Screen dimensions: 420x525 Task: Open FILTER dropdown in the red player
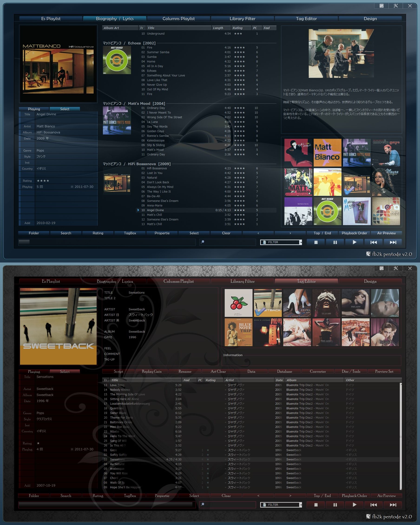click(281, 505)
